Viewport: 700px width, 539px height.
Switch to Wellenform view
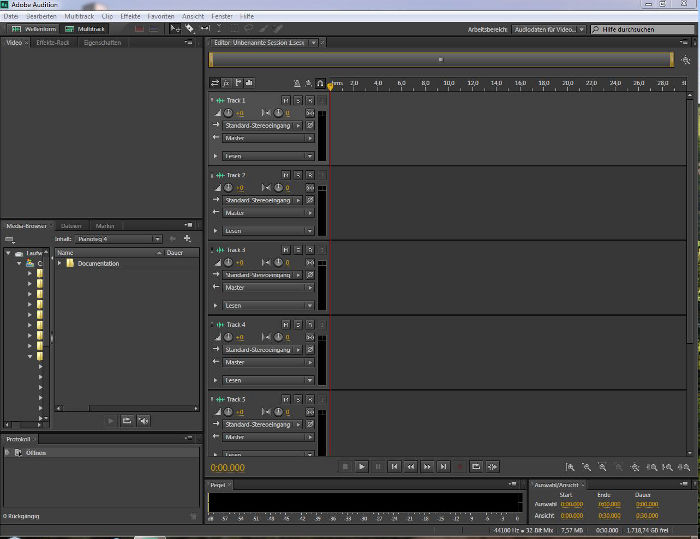[34, 29]
